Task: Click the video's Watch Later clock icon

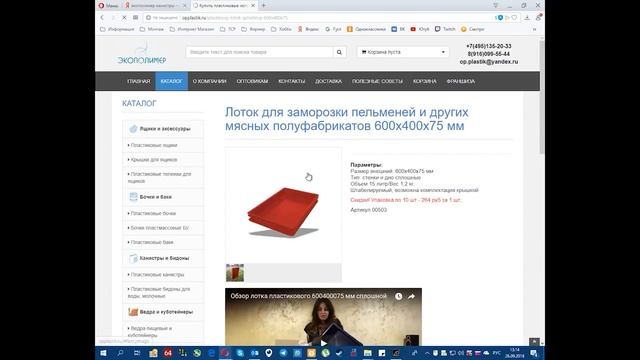Action: tap(398, 296)
